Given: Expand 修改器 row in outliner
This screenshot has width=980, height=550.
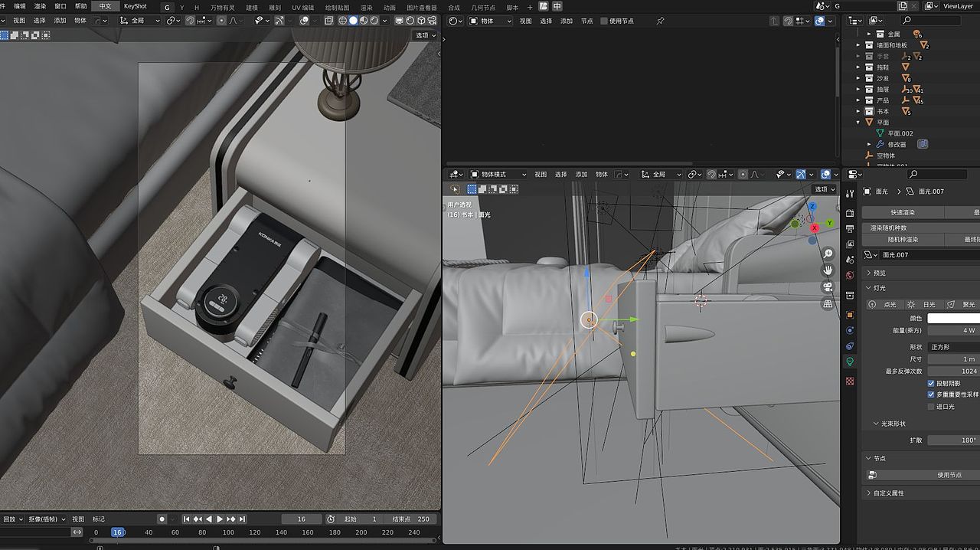Looking at the screenshot, I should [869, 144].
